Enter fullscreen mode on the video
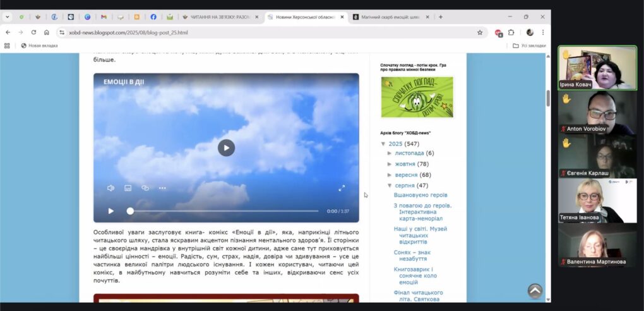Viewport: 644px width, 311px height. click(x=342, y=188)
